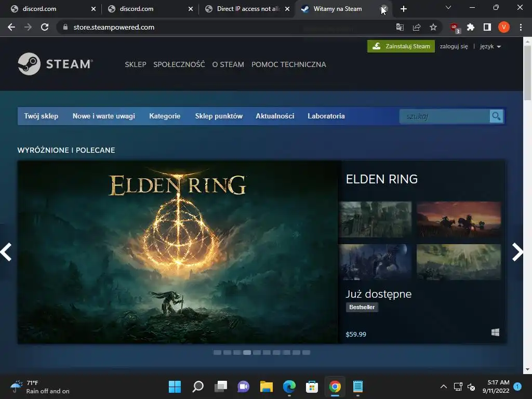View the sunset horseback screenshot thumbnail
The width and height of the screenshot is (532, 399).
click(x=458, y=219)
